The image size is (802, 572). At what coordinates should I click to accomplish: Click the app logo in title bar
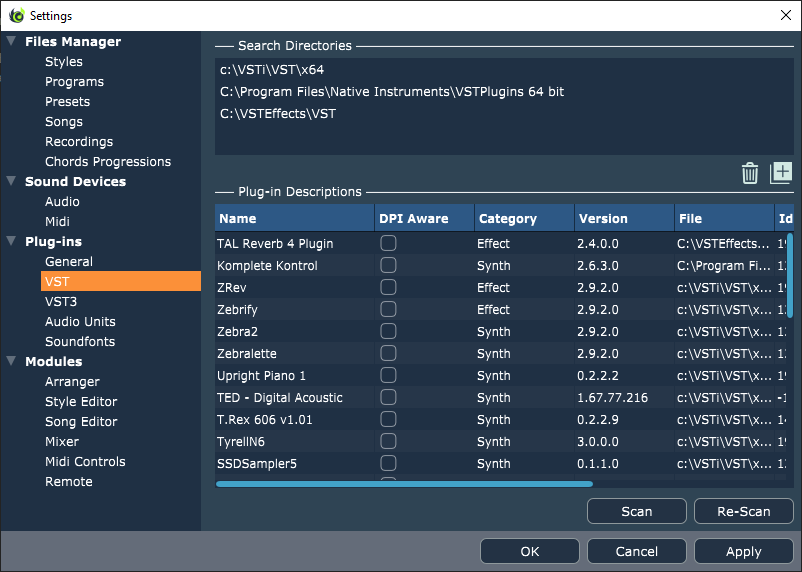pos(15,16)
